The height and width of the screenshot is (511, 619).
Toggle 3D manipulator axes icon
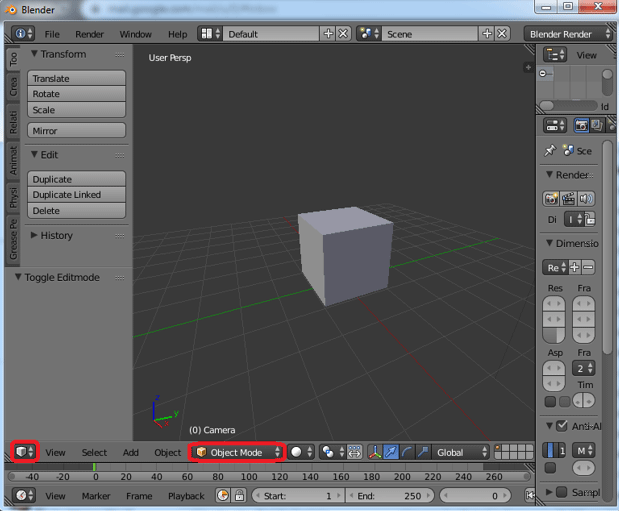click(375, 452)
